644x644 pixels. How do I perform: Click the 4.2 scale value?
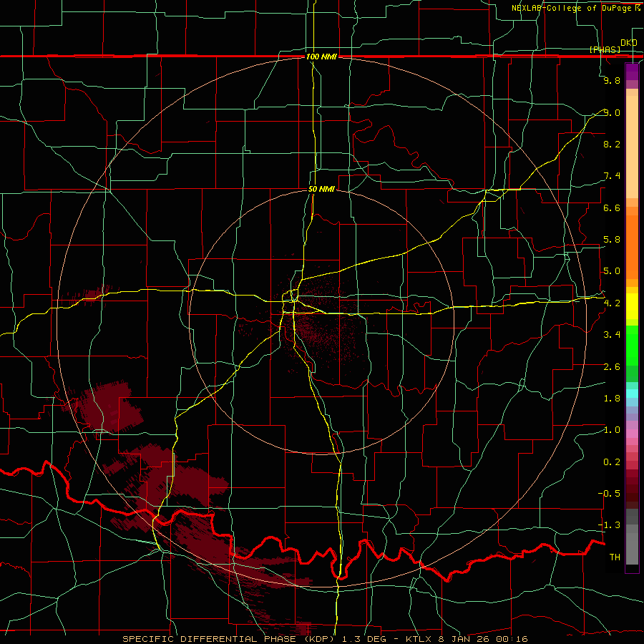click(612, 303)
